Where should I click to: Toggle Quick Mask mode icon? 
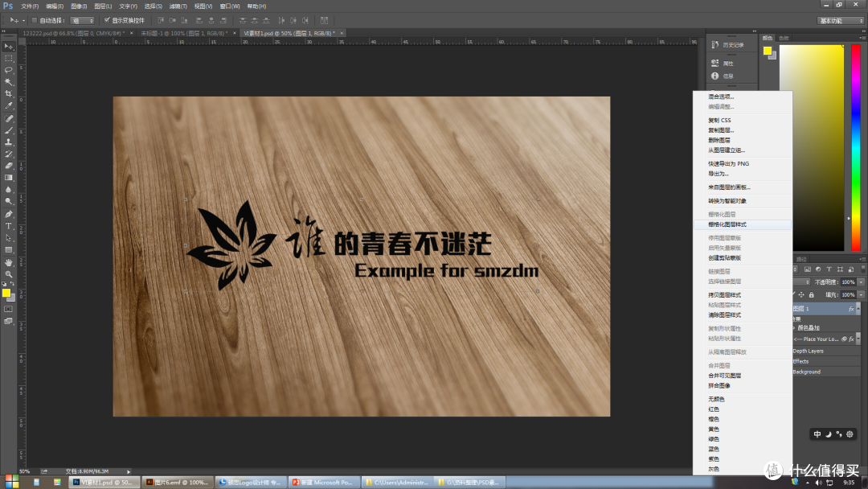click(x=8, y=309)
